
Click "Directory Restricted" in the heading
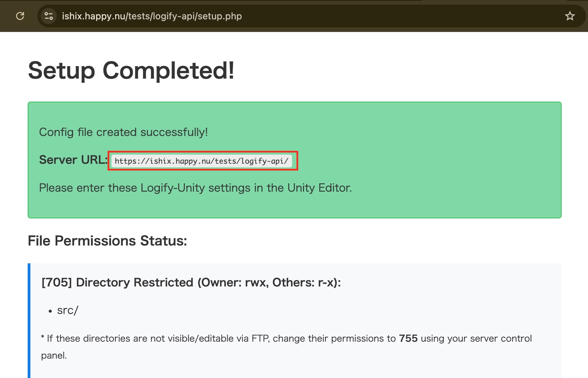pos(134,283)
